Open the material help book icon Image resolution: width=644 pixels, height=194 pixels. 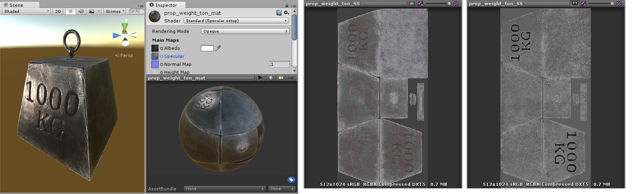(x=279, y=13)
